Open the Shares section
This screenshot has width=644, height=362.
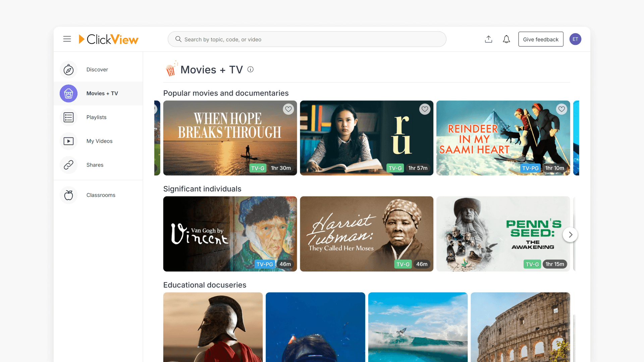point(95,165)
